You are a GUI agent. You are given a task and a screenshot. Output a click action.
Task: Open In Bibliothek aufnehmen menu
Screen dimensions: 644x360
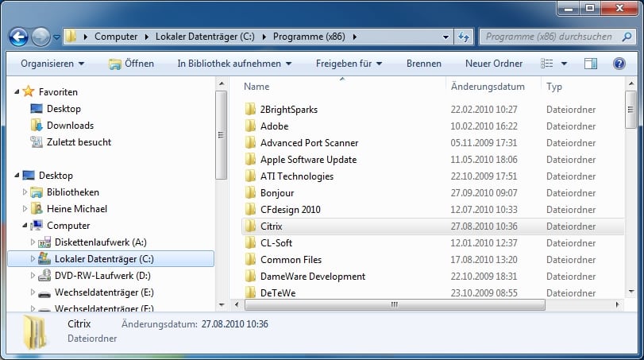(234, 64)
